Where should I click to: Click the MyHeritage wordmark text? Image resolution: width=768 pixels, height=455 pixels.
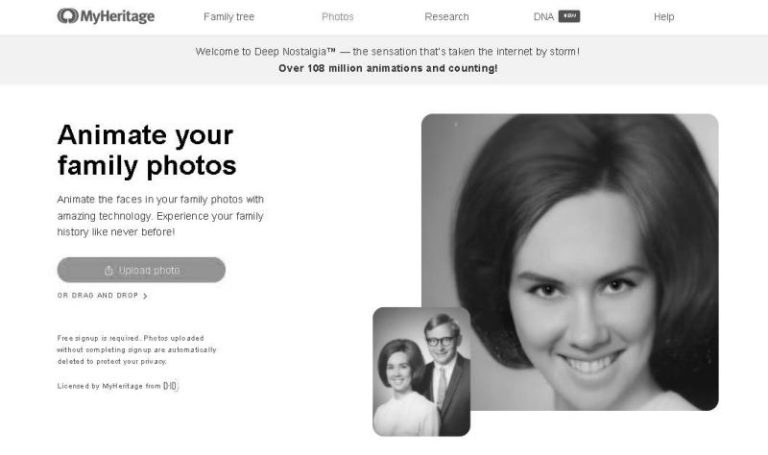[118, 16]
